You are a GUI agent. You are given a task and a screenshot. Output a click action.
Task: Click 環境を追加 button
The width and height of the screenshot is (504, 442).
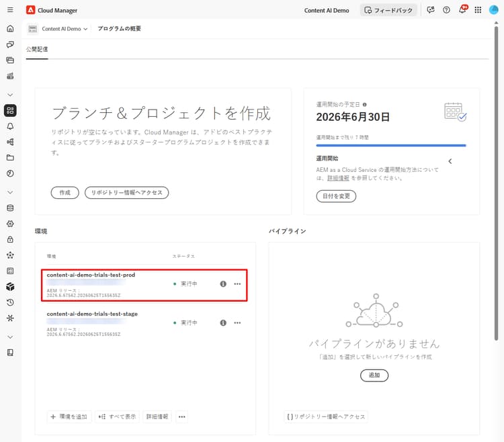point(69,416)
